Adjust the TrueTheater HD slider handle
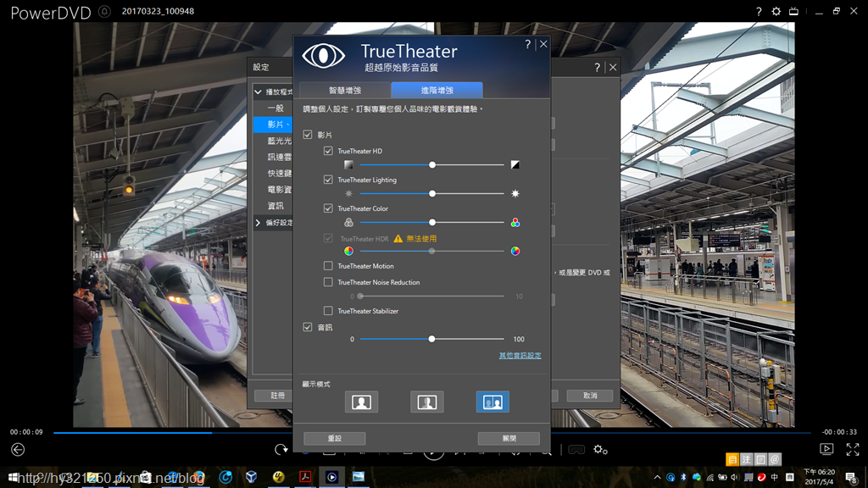Image resolution: width=868 pixels, height=488 pixels. (x=432, y=165)
